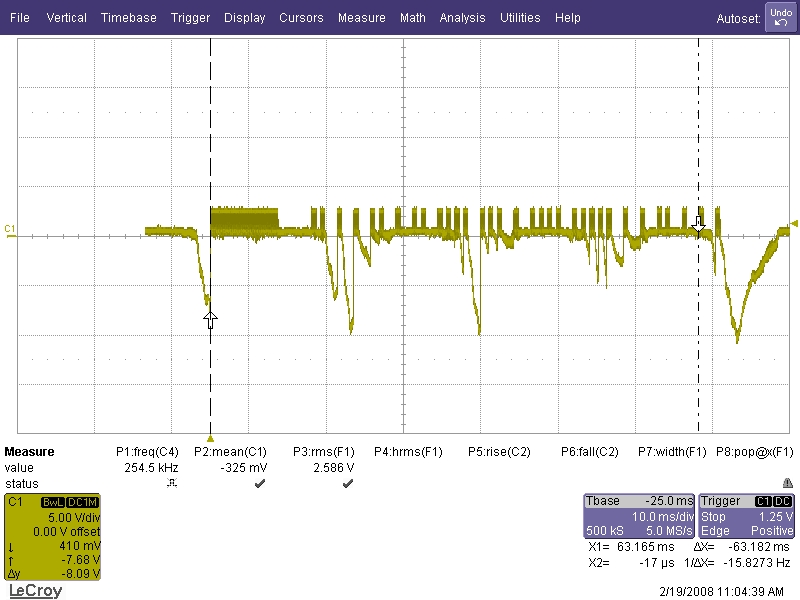Screen dimensions: 800x600
Task: Open the Vertical menu
Action: click(x=66, y=18)
